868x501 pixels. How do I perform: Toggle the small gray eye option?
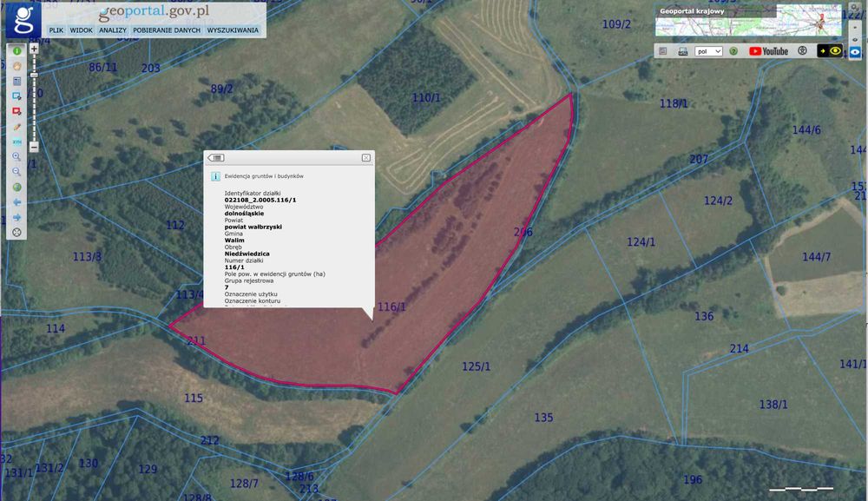pos(855,40)
